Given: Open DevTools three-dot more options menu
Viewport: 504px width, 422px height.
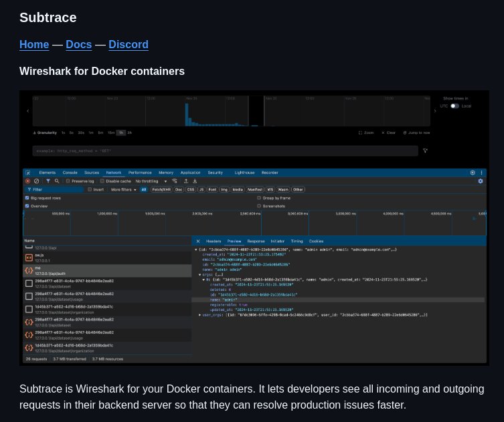Looking at the screenshot, I should 481,173.
